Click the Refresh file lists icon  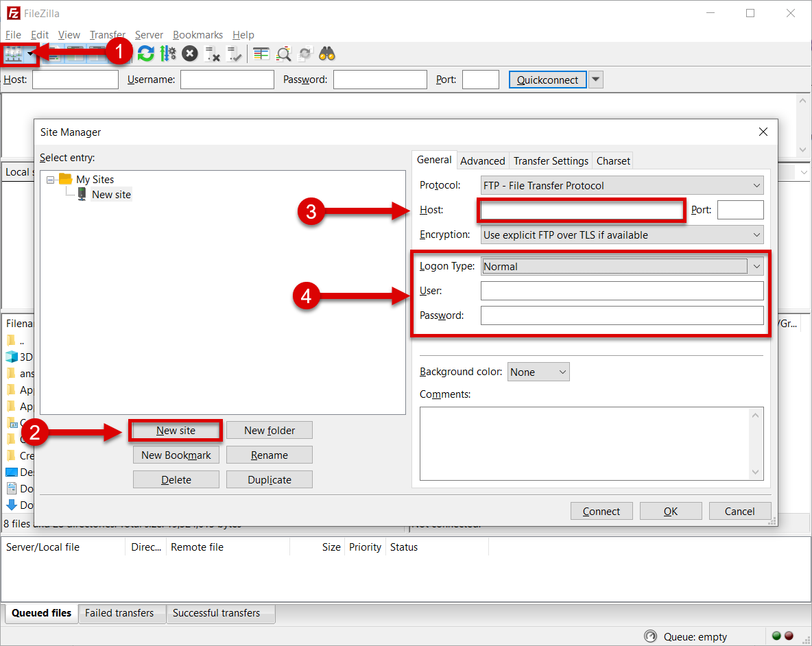[145, 54]
